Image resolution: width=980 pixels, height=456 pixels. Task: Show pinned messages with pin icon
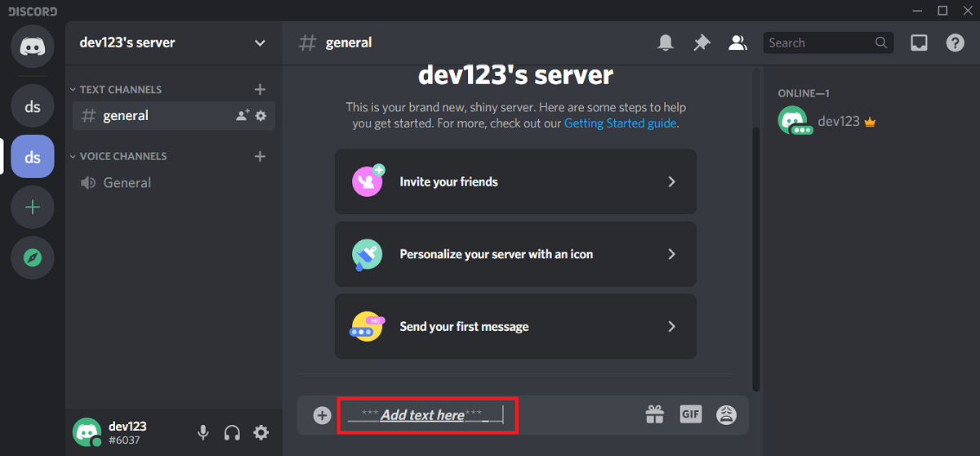click(x=702, y=43)
